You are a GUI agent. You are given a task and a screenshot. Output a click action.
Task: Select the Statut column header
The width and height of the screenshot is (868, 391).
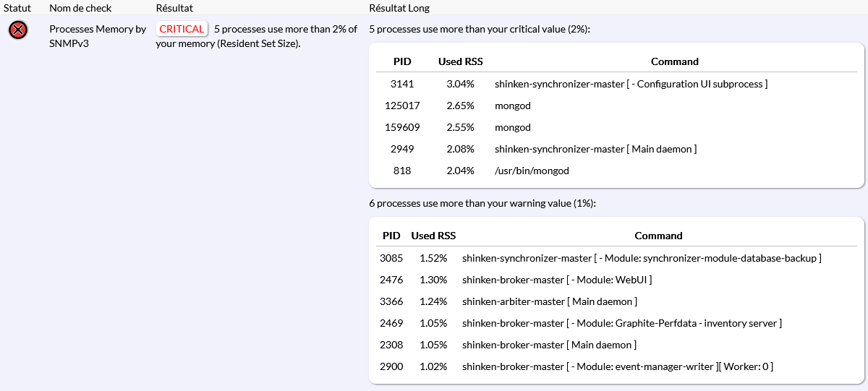coord(17,8)
